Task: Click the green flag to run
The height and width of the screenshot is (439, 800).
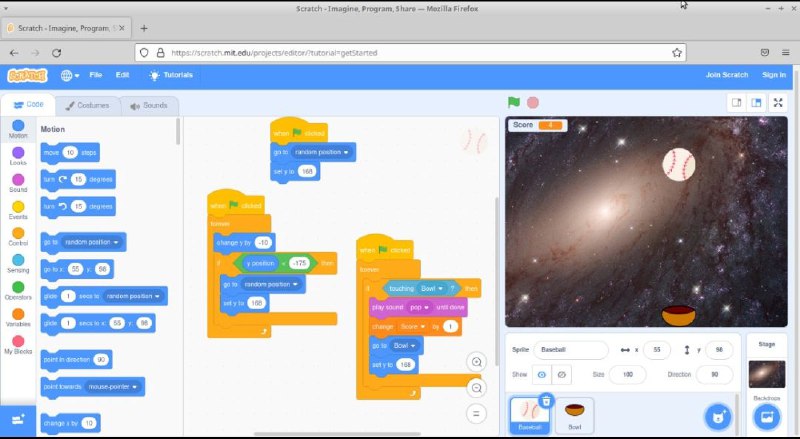Action: (x=514, y=102)
